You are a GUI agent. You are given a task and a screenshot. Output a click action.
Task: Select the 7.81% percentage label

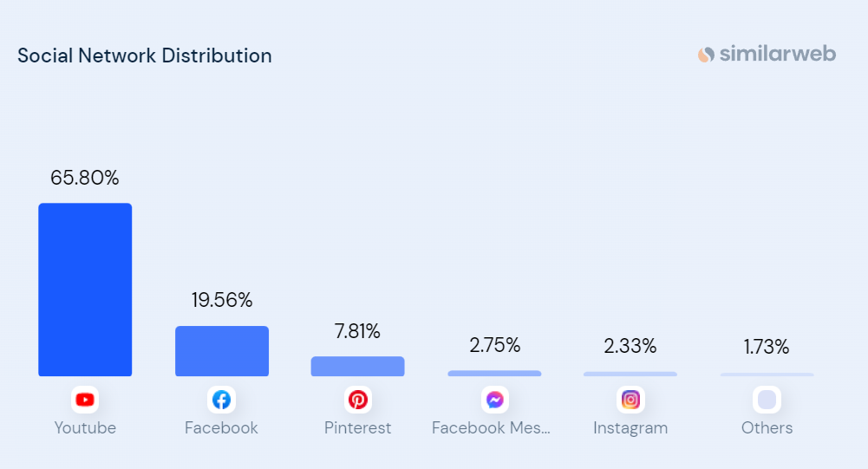[x=357, y=331]
